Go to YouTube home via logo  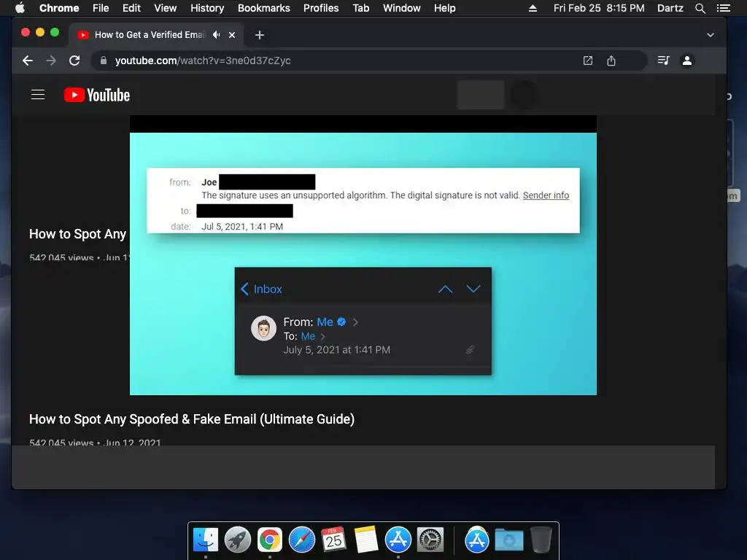[x=97, y=95]
